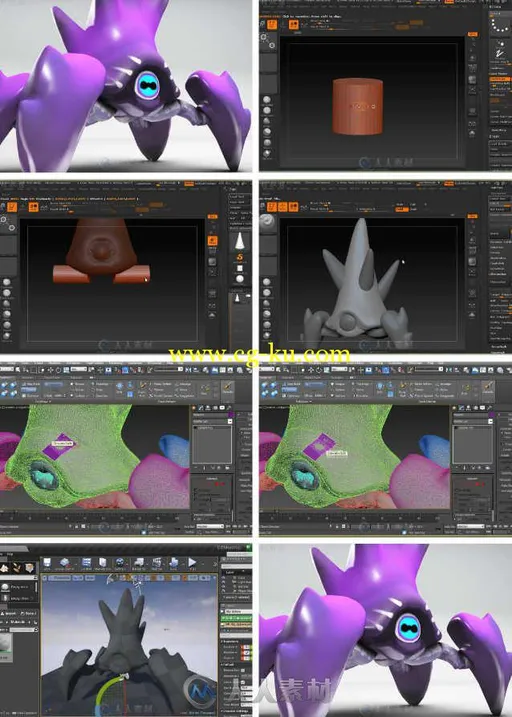Open Content browser icon in Unreal toolbar
The image size is (512, 717).
tap(86, 562)
